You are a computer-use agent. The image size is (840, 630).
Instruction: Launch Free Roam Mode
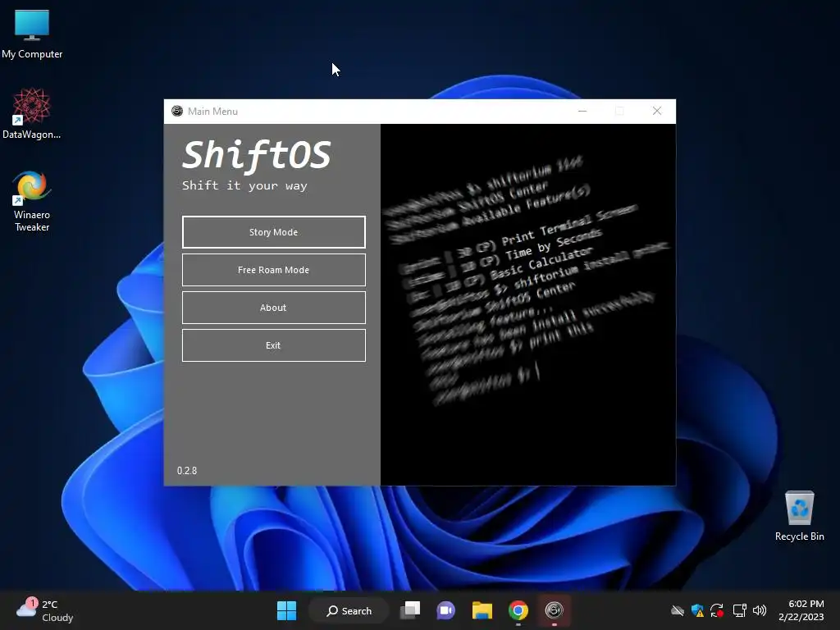tap(274, 270)
